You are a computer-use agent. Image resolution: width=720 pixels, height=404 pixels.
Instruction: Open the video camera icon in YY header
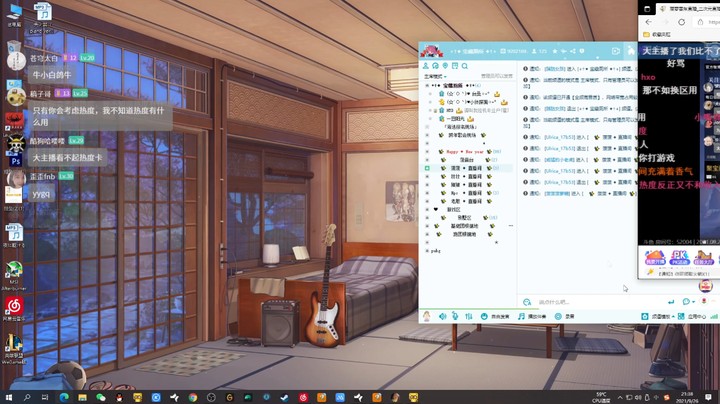(x=616, y=51)
